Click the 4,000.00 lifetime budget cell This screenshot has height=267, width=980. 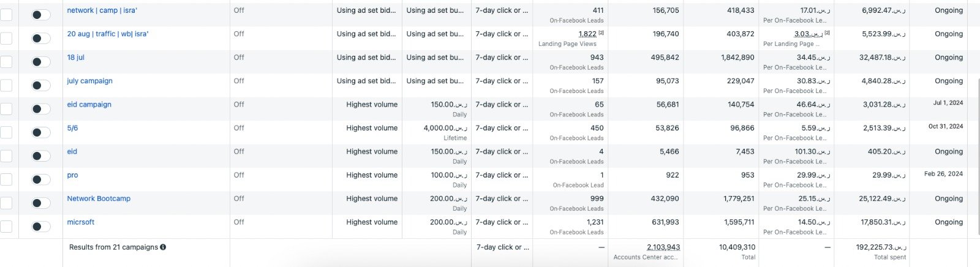click(445, 129)
